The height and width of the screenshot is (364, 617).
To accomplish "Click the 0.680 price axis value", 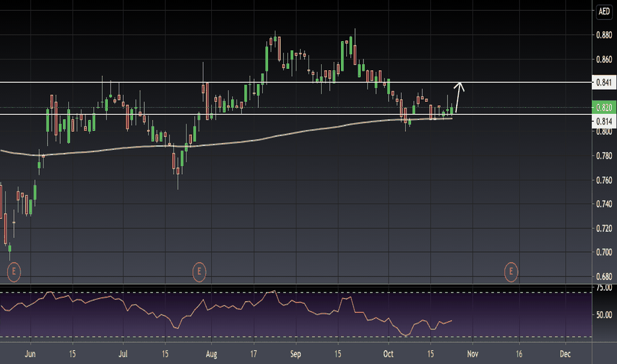I will pyautogui.click(x=604, y=277).
